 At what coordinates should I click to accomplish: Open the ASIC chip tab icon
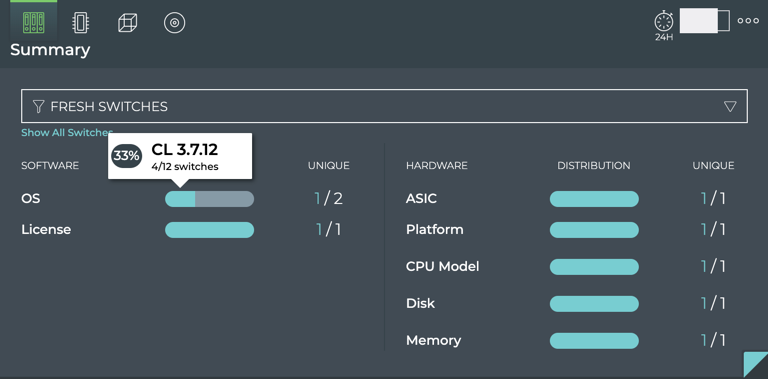click(x=80, y=23)
